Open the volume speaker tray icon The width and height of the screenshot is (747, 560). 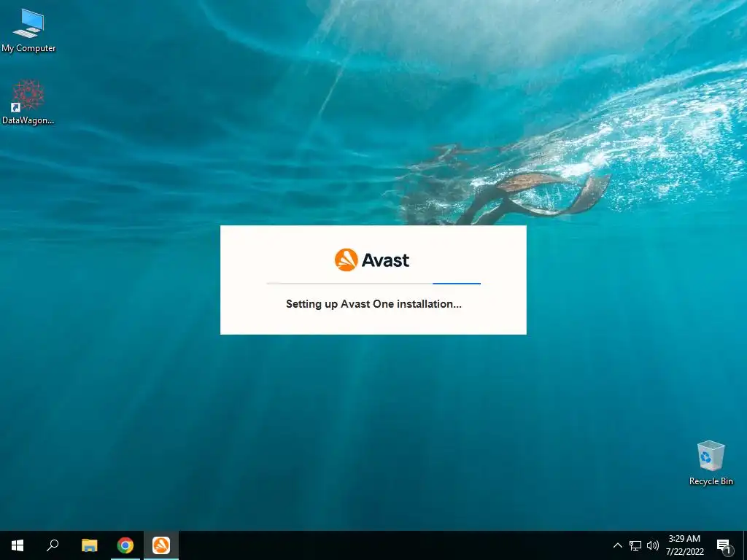653,545
